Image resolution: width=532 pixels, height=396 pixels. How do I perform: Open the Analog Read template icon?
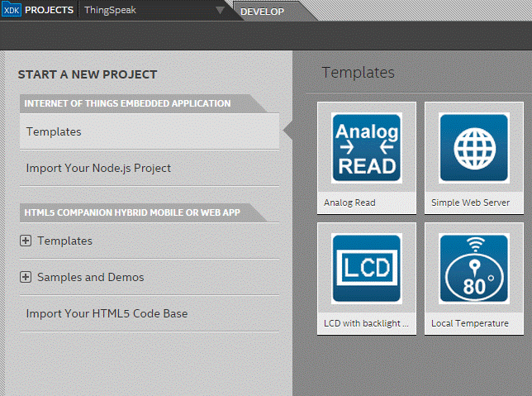(x=366, y=147)
